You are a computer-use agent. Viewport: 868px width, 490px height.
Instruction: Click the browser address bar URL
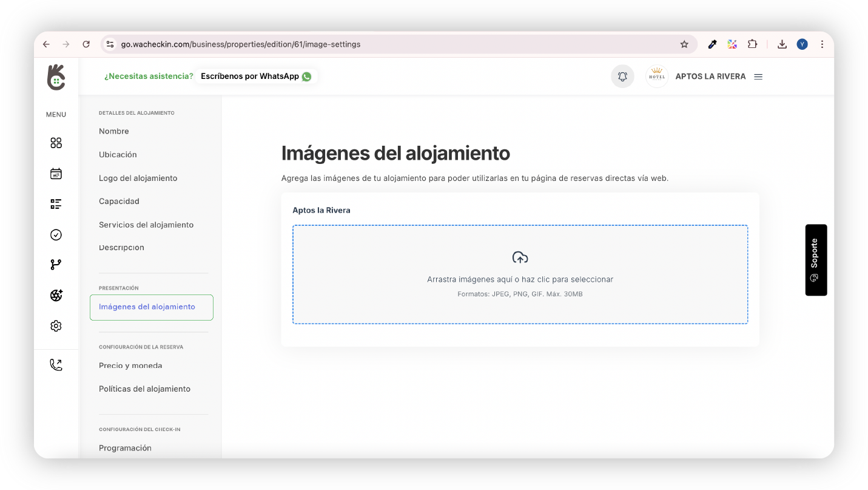pos(241,44)
